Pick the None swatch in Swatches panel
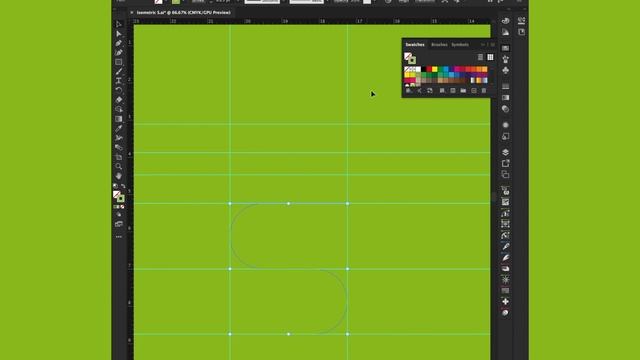This screenshot has width=640, height=360. [x=407, y=69]
